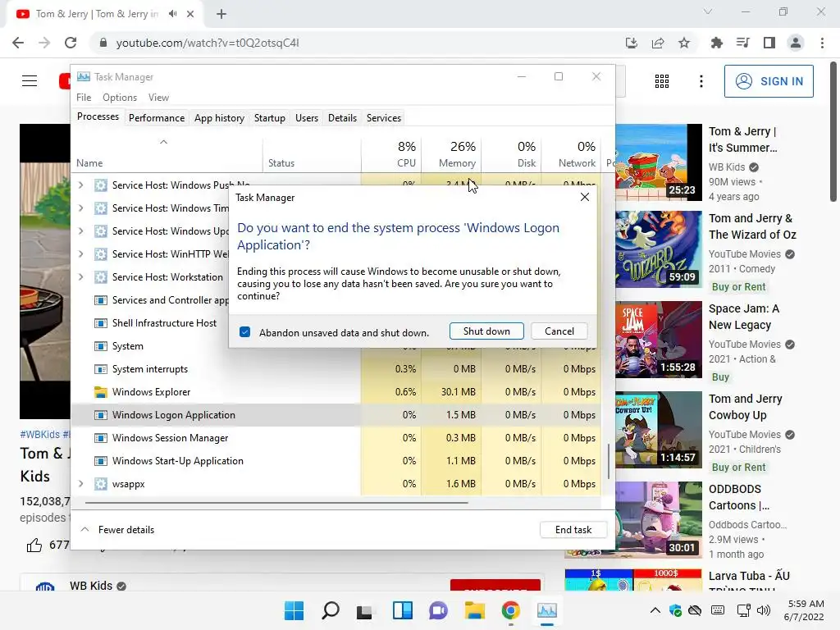Open 'Tom and Jerry & The Wizard of Oz' thumbnail
The height and width of the screenshot is (630, 840).
click(659, 249)
